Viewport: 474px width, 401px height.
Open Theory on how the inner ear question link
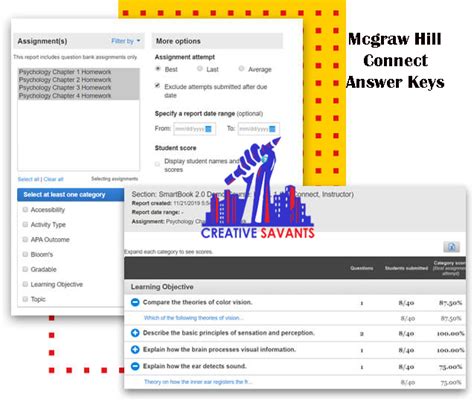click(198, 382)
